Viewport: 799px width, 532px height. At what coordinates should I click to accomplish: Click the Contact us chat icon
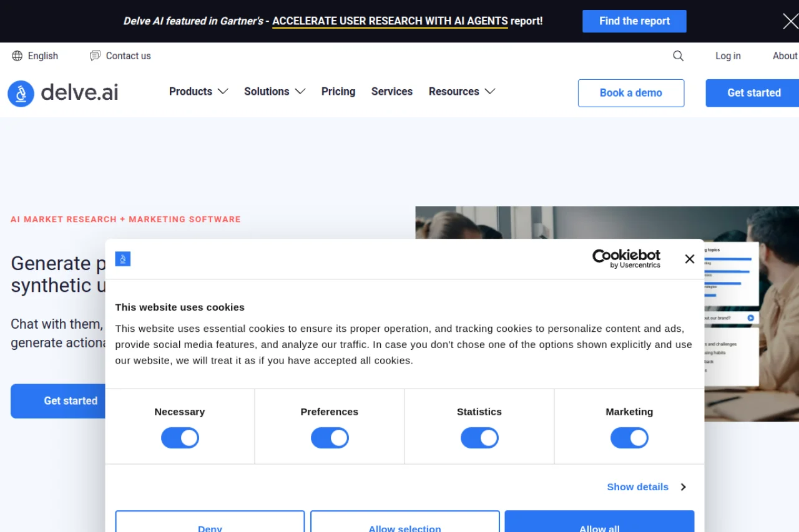point(95,56)
